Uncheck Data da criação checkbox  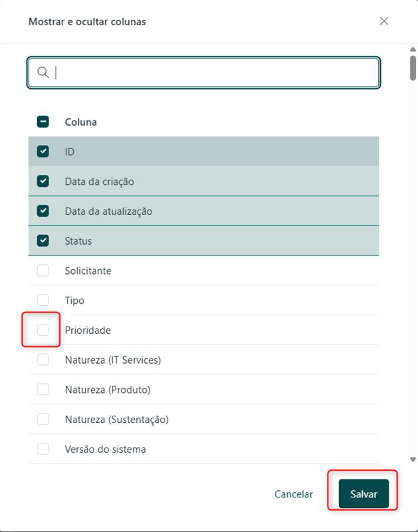coord(43,182)
